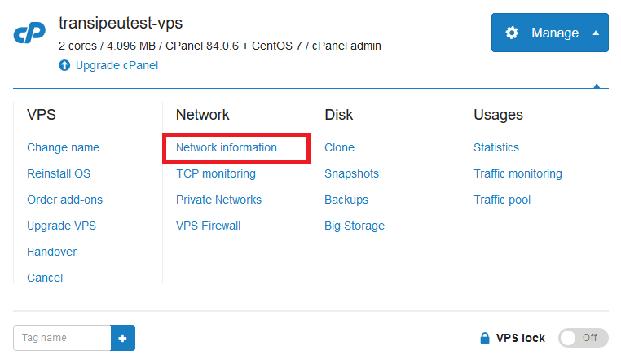The image size is (621, 364).
Task: Click the plus icon to add tag
Action: [123, 338]
